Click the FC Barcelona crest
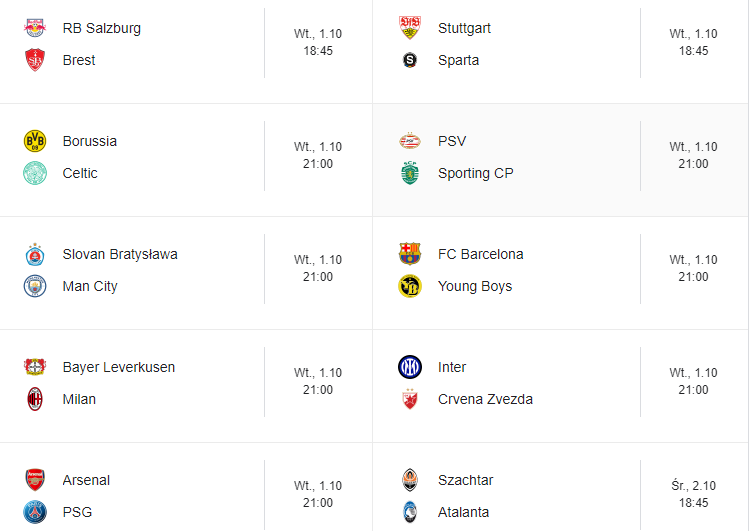749x531 pixels. point(410,254)
